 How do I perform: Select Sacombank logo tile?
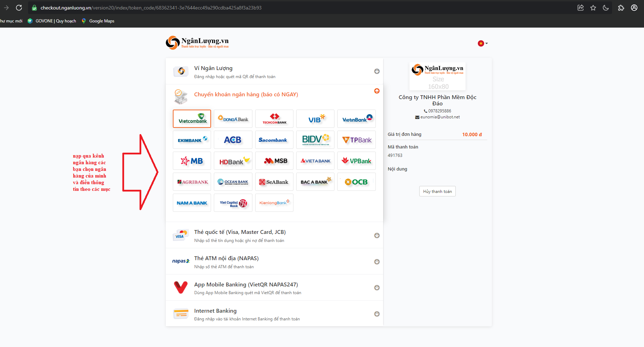[x=274, y=140]
